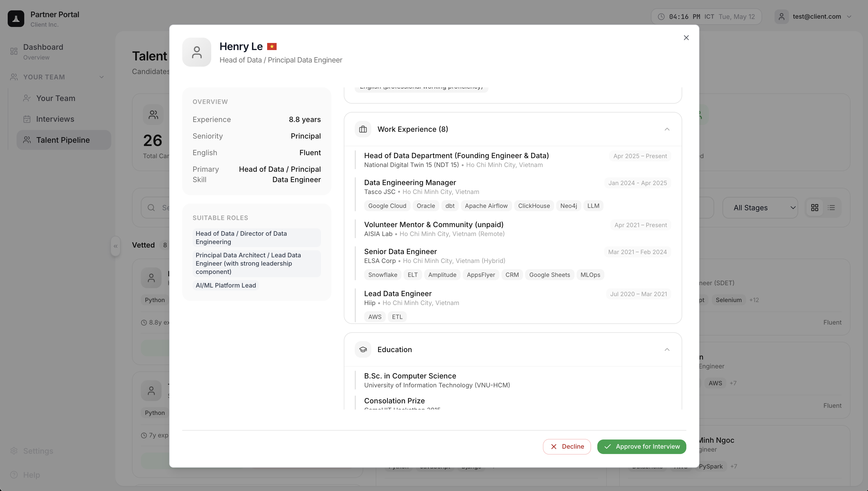Click Henry Le's avatar placeholder icon
868x491 pixels.
coord(197,52)
